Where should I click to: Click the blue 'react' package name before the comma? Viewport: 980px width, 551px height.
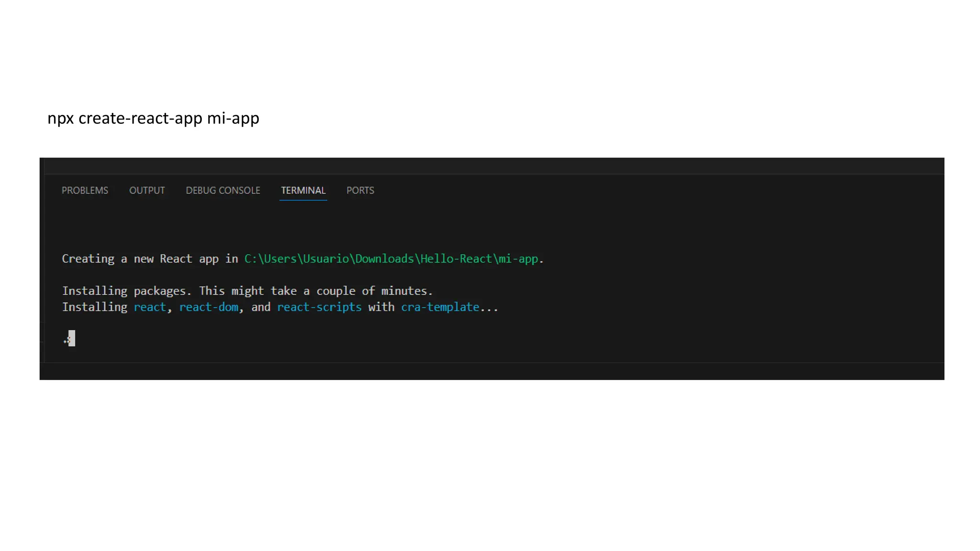[x=149, y=307]
